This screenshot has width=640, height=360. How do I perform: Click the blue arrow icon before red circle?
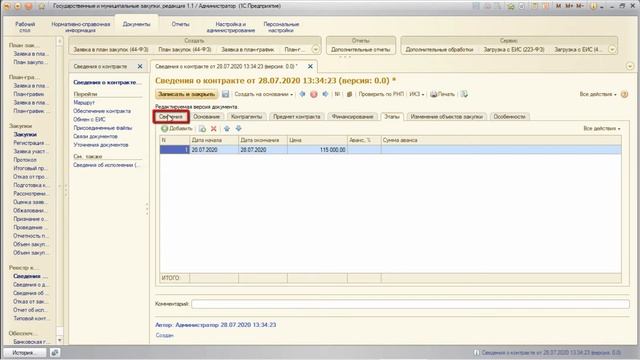(x=302, y=94)
